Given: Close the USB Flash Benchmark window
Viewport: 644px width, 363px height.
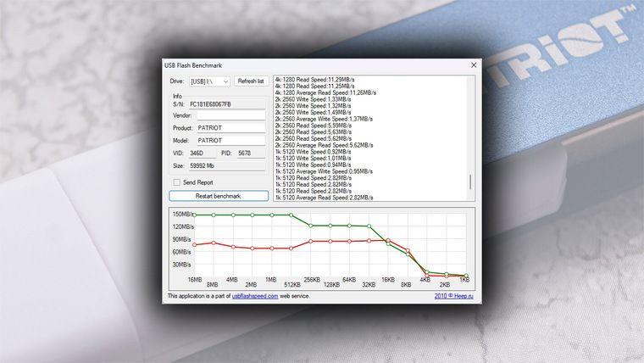Looking at the screenshot, I should point(474,65).
